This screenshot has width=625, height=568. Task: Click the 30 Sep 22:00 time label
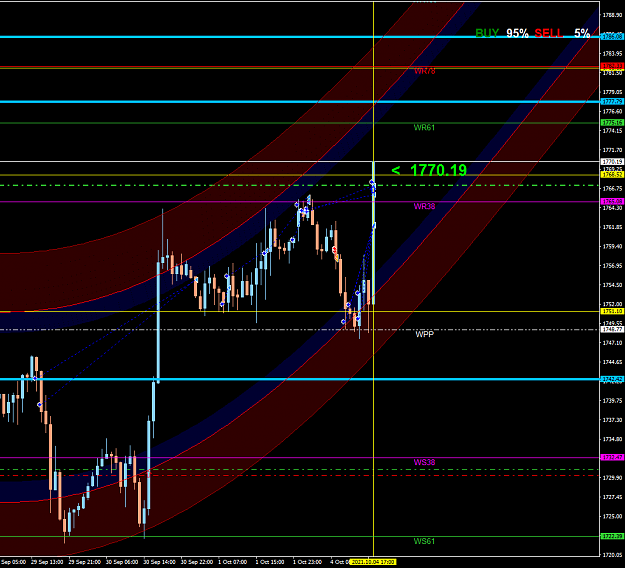(197, 562)
